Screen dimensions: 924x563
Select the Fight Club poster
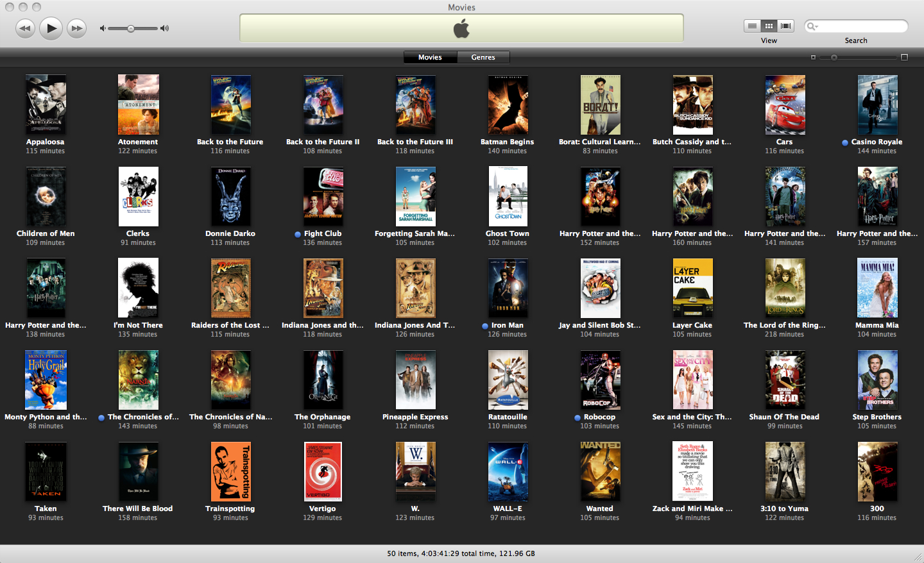click(x=323, y=196)
